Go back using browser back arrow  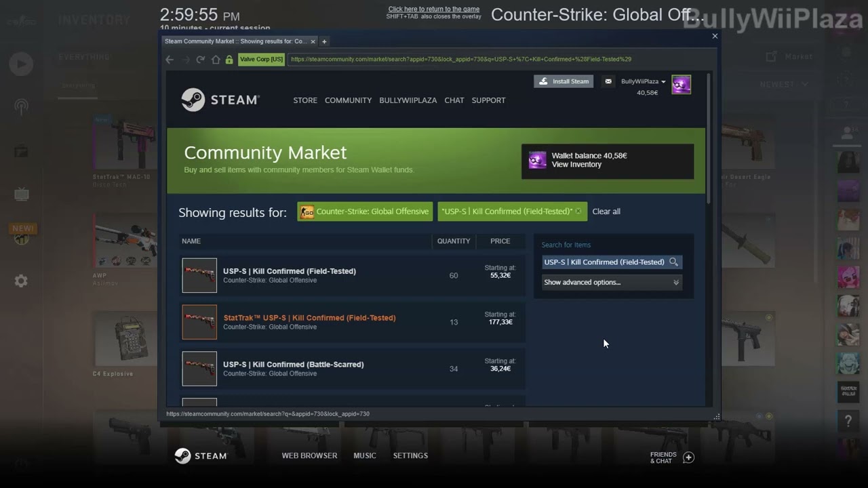tap(170, 60)
